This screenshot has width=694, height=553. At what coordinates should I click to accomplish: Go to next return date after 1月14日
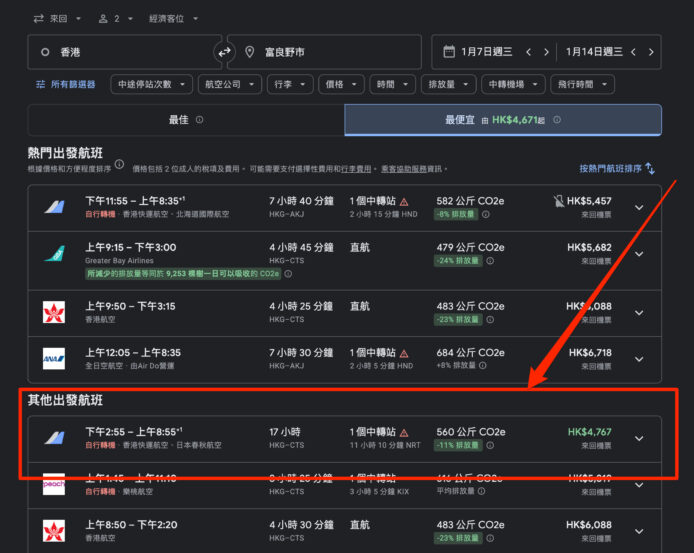pos(651,52)
